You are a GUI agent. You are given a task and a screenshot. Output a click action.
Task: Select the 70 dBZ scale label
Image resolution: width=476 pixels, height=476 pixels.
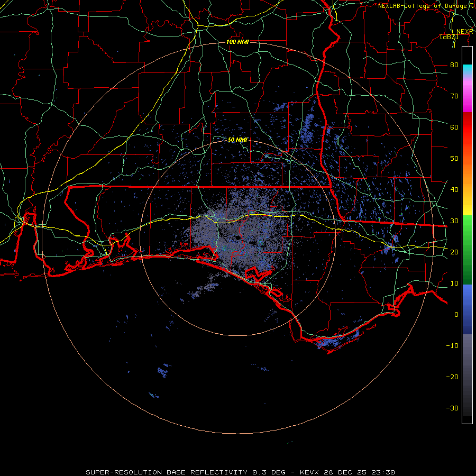[x=454, y=96]
